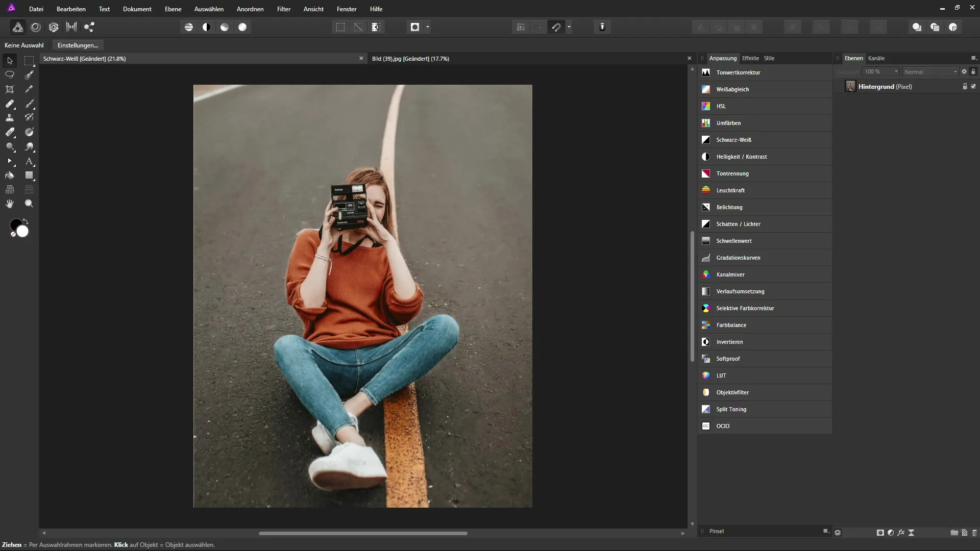Switch to the Bild (39).jpg document tab

click(x=410, y=59)
